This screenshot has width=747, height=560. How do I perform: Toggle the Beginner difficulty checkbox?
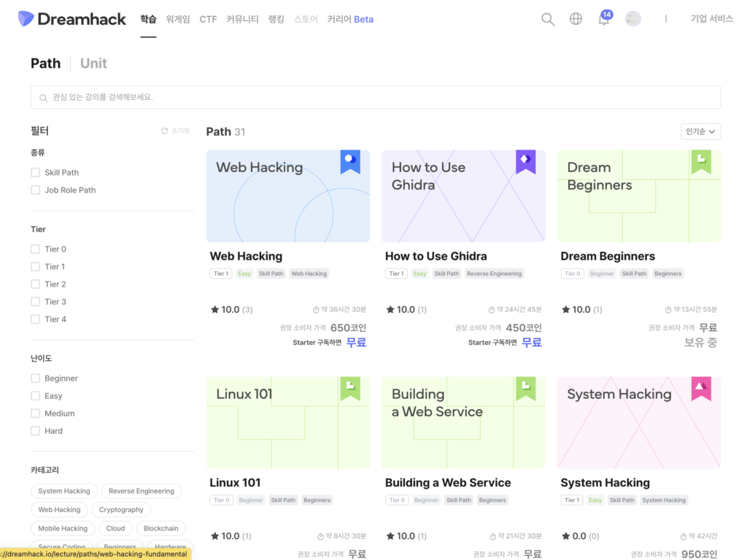click(35, 378)
